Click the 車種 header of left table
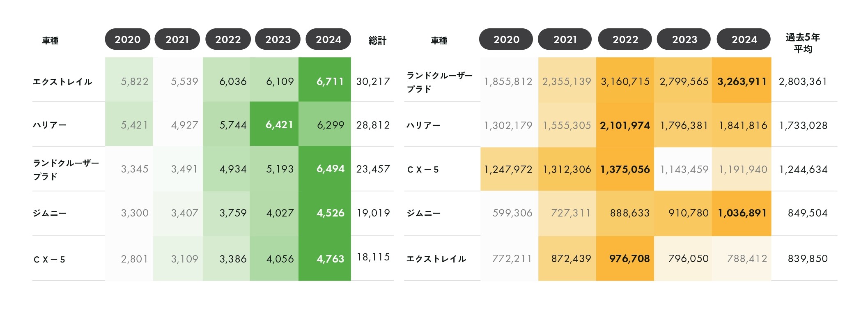 [50, 41]
